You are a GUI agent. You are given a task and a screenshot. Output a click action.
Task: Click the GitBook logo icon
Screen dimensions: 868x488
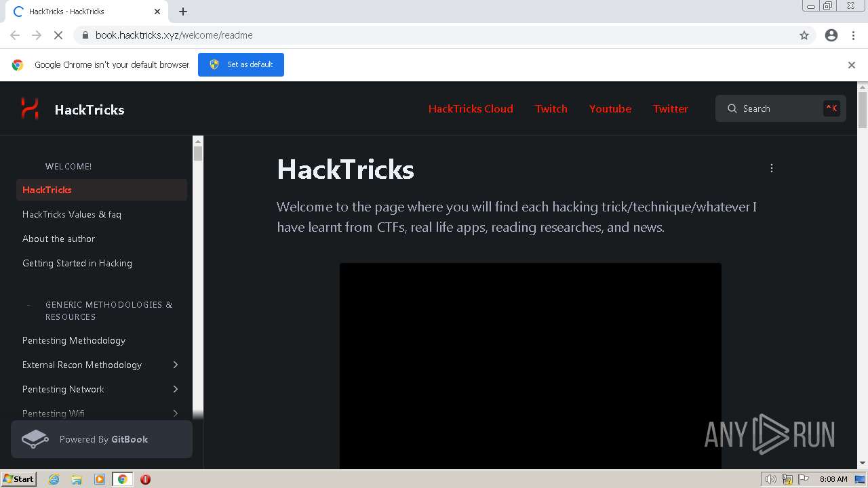point(35,439)
